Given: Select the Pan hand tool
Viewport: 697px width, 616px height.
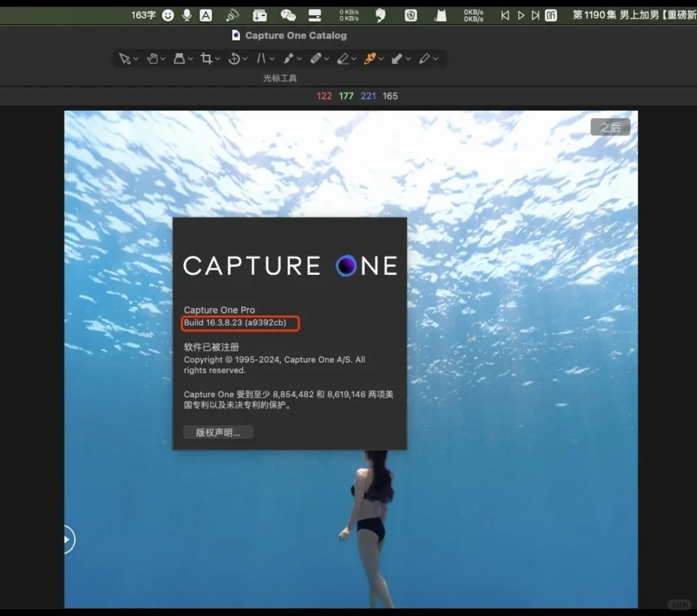Looking at the screenshot, I should (152, 58).
